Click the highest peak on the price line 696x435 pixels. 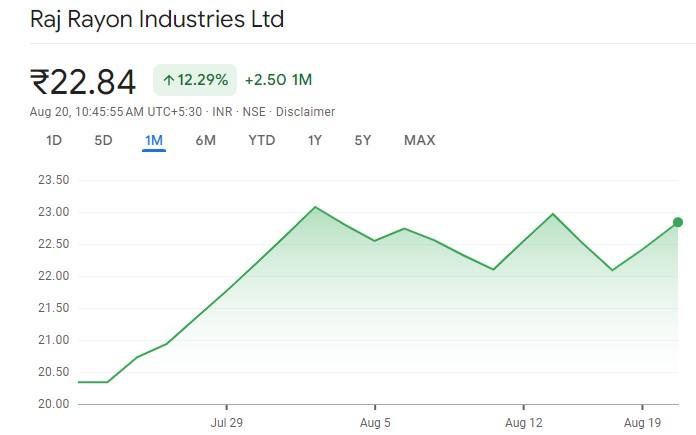[x=315, y=207]
